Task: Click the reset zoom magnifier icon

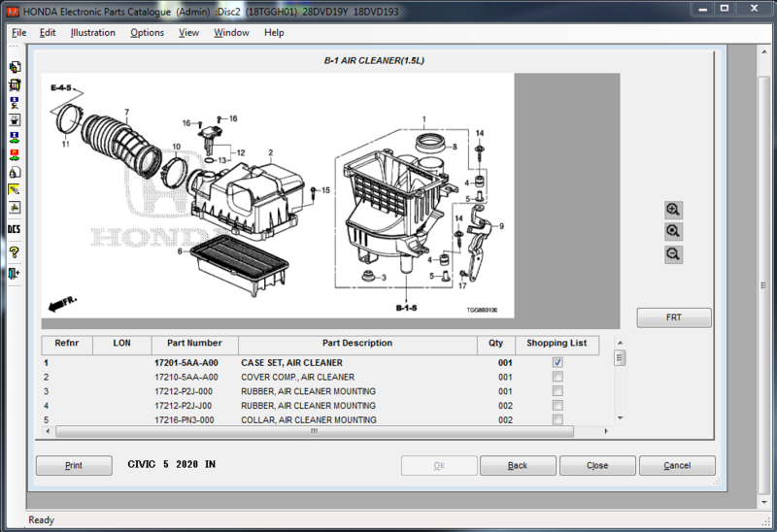Action: (x=673, y=232)
